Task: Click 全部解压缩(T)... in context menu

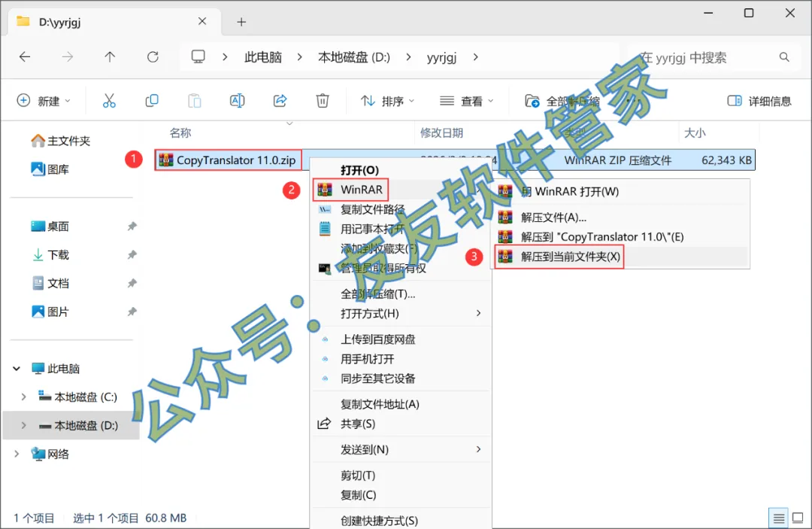Action: [x=401, y=293]
